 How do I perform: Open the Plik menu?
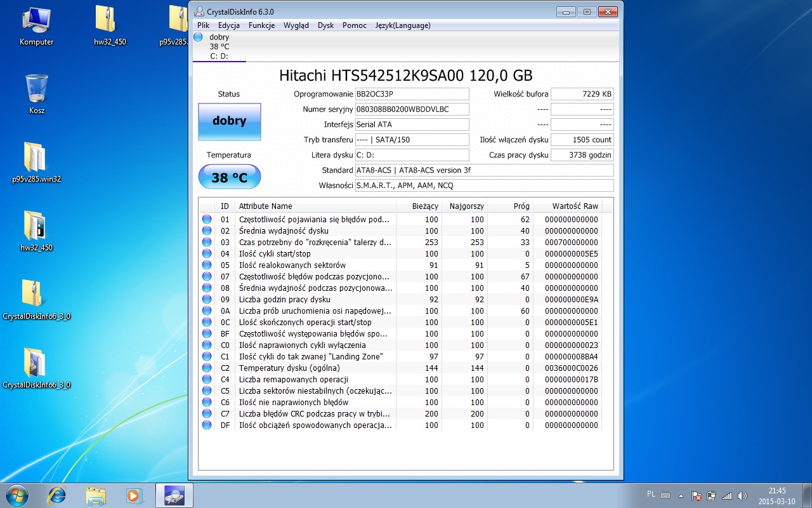click(x=203, y=25)
